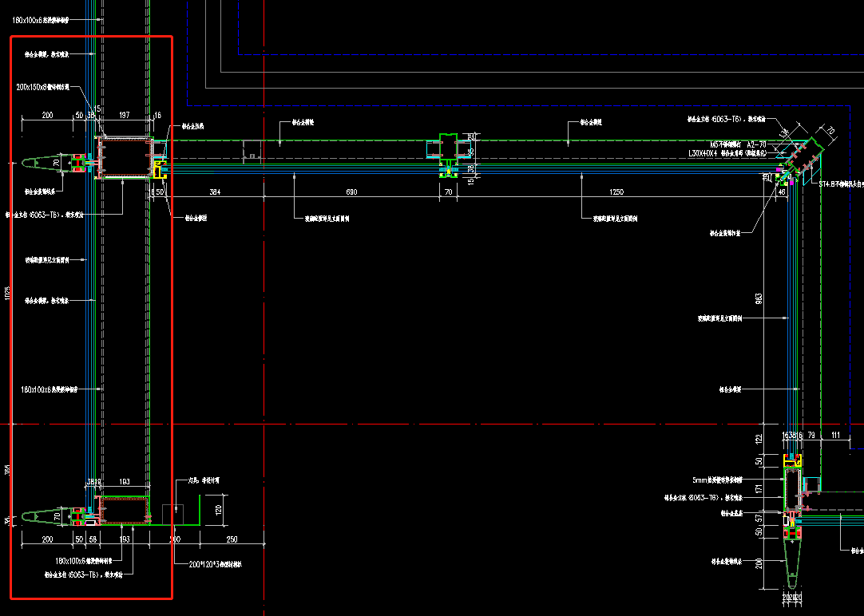
Task: Select the topmost 180x100x6 steel tube label
Action: (x=46, y=19)
